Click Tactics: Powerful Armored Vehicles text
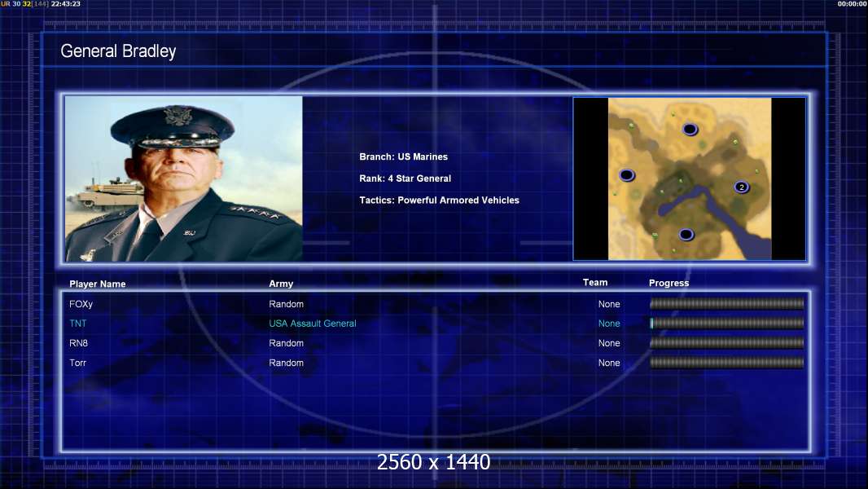The height and width of the screenshot is (489, 868). pos(440,200)
